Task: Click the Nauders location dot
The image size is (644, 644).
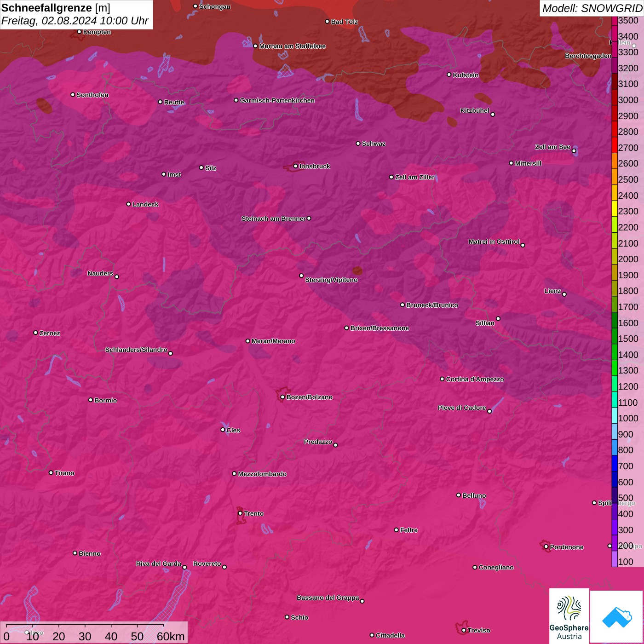Action: [117, 276]
